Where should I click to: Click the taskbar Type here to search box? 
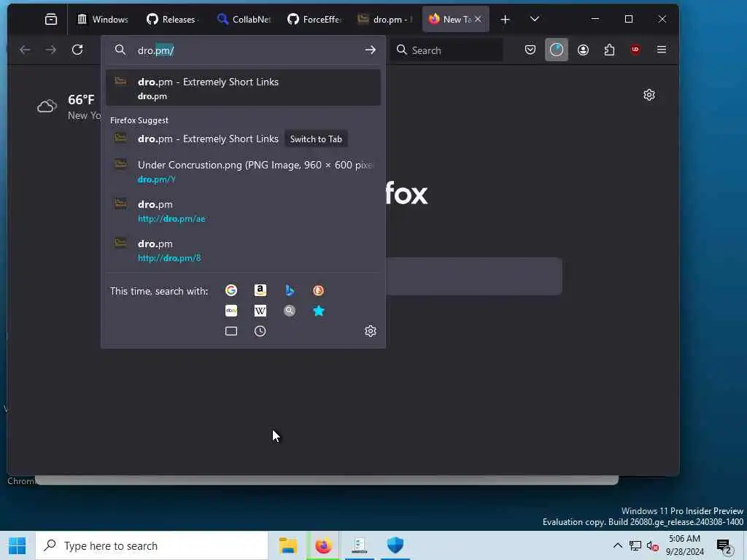tap(152, 545)
